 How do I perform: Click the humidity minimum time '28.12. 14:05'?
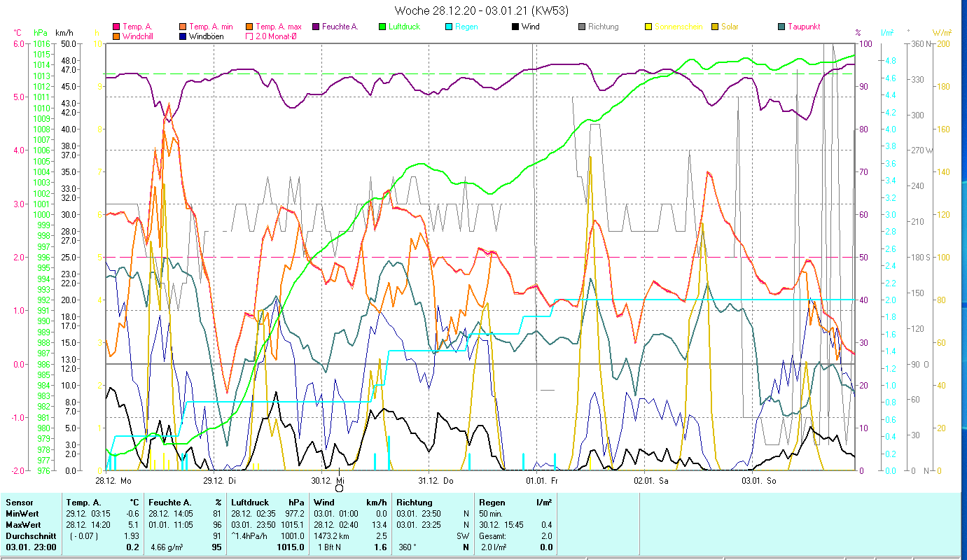point(171,514)
